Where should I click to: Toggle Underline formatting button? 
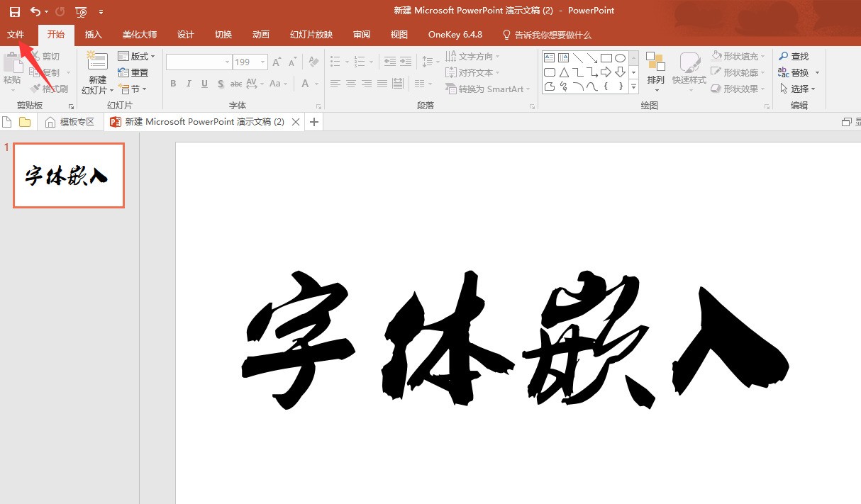click(204, 84)
